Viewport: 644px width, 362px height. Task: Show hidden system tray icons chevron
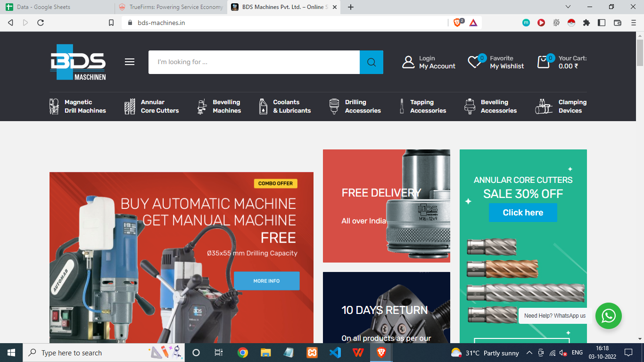[529, 353]
